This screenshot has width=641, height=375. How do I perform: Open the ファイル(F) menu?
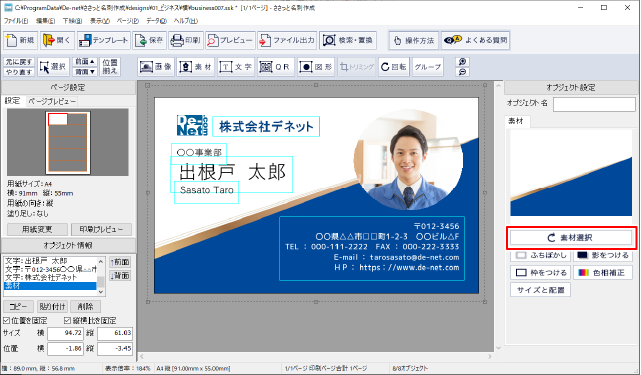click(x=16, y=20)
